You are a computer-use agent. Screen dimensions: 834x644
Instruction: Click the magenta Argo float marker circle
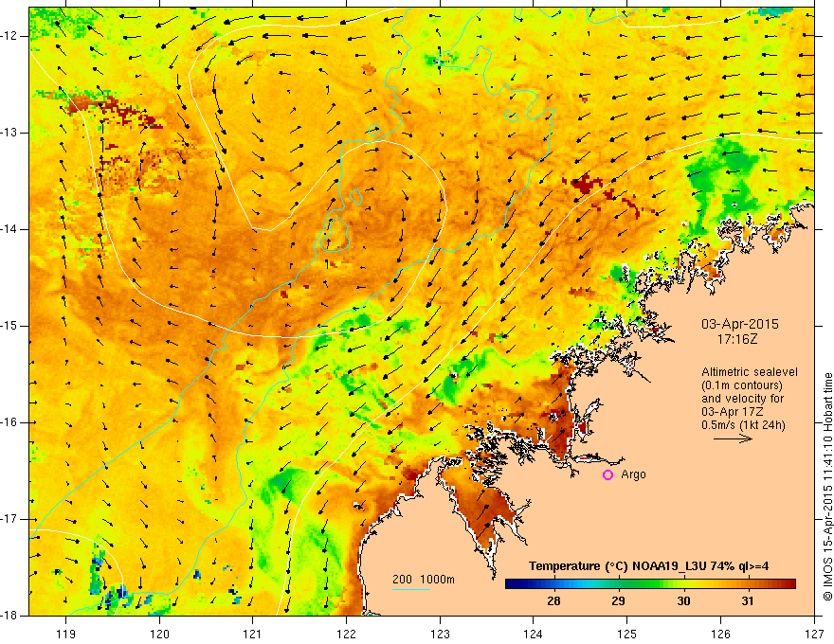[607, 475]
